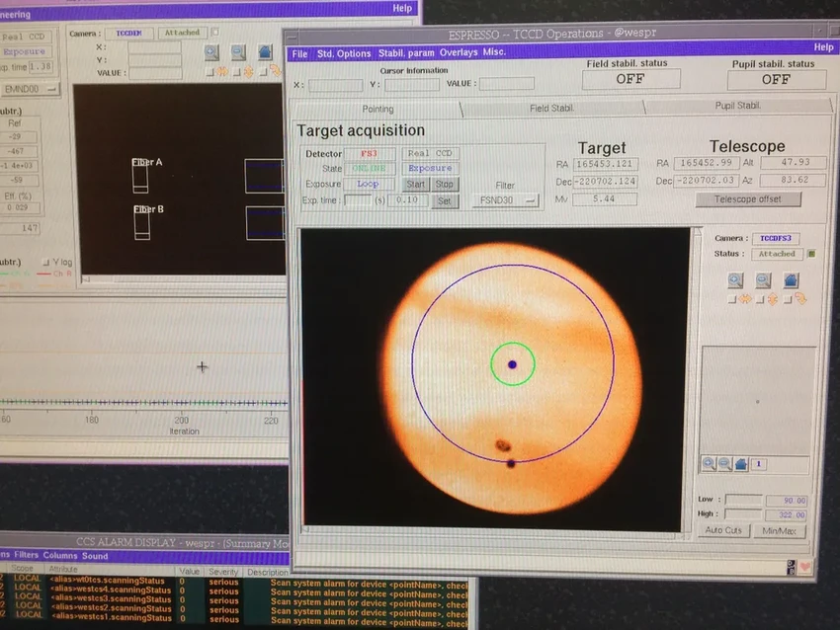
Task: Open the EMND00 filter dropdown
Action: click(x=30, y=89)
